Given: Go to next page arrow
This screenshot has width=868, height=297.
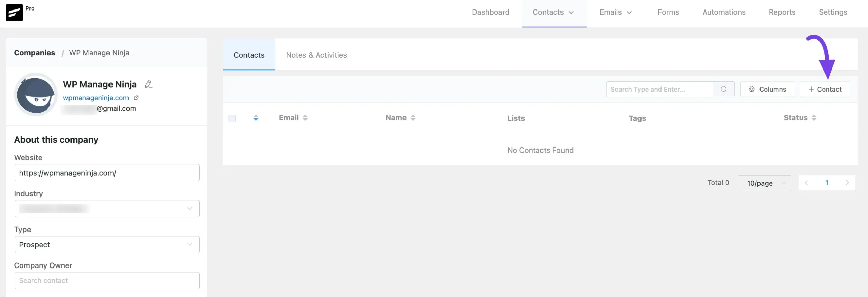Looking at the screenshot, I should (847, 183).
